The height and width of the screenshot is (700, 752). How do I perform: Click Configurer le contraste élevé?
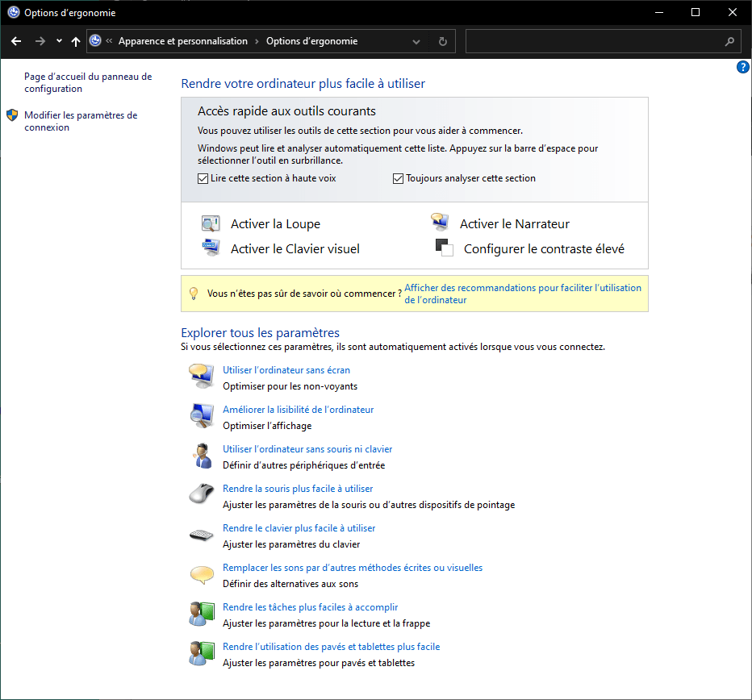click(x=544, y=249)
